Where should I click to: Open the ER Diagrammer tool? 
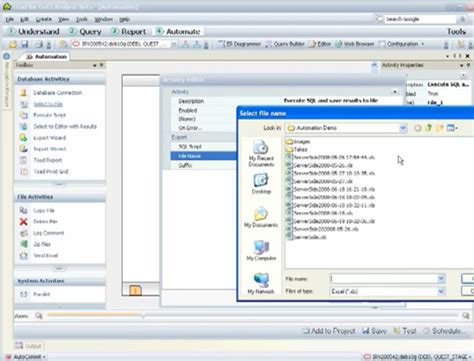point(239,44)
